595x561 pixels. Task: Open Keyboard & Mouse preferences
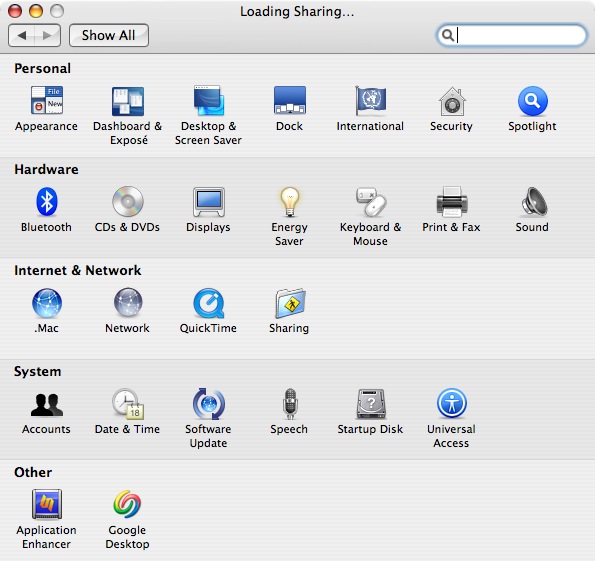[371, 202]
